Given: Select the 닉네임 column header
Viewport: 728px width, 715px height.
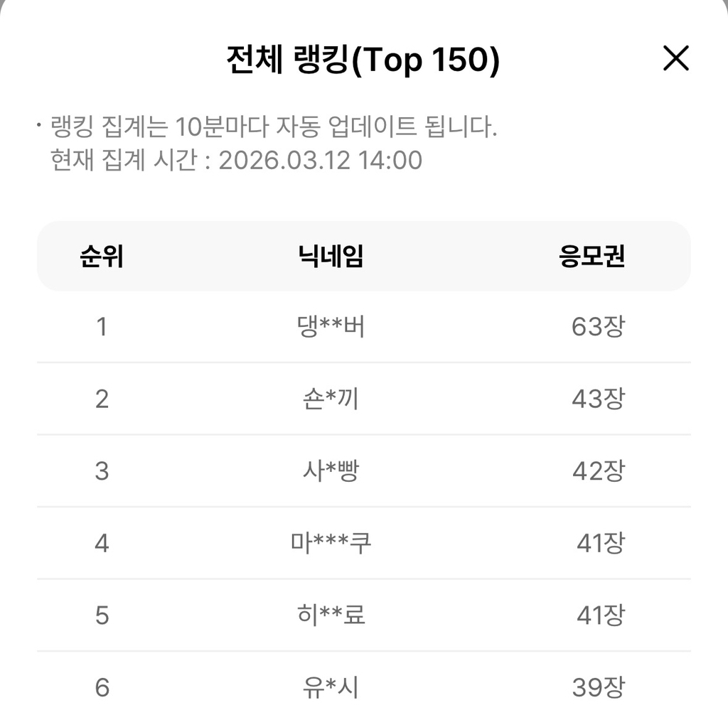Looking at the screenshot, I should (x=331, y=256).
